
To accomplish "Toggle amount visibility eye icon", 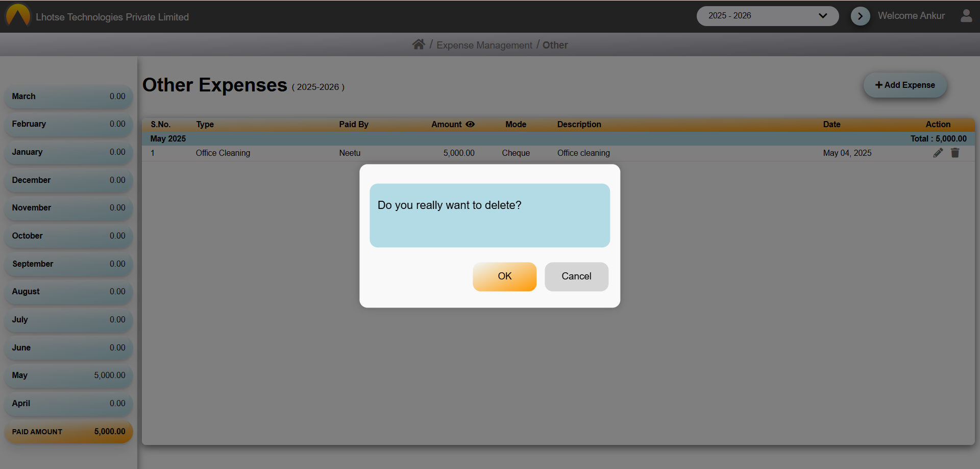I will pyautogui.click(x=470, y=124).
